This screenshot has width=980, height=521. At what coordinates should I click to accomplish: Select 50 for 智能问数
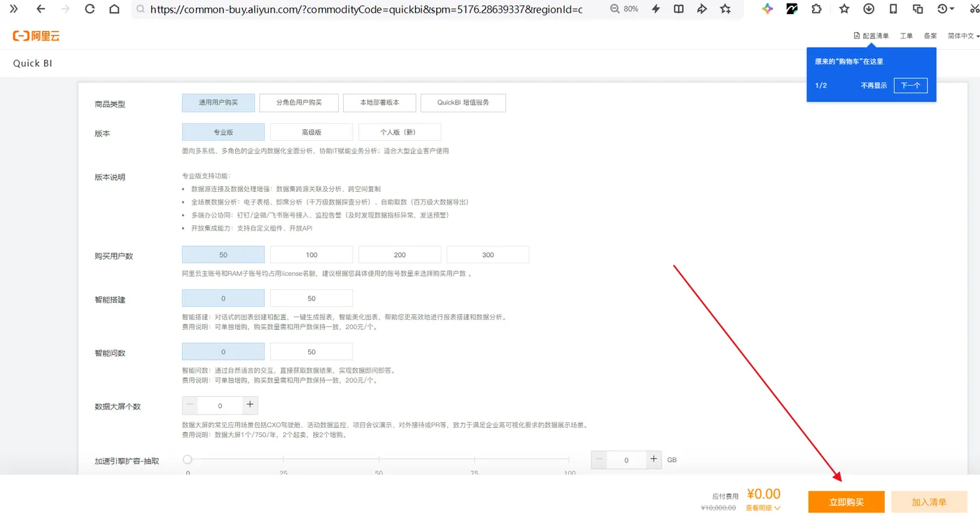click(x=311, y=352)
